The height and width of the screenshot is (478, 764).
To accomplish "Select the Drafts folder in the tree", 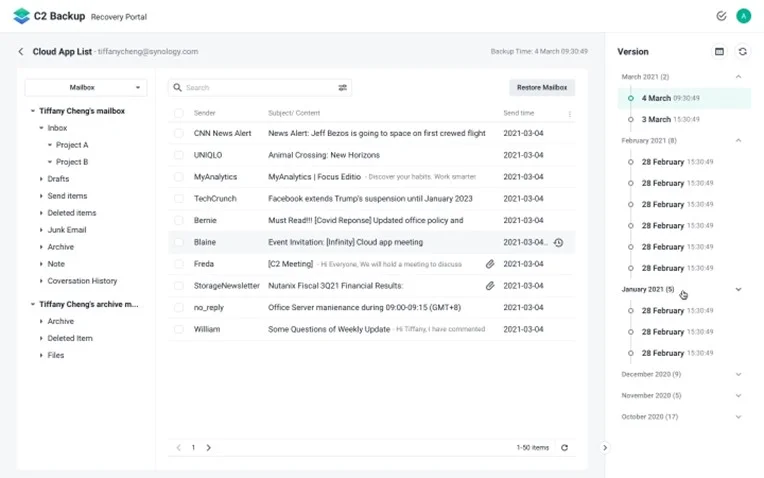I will (58, 179).
